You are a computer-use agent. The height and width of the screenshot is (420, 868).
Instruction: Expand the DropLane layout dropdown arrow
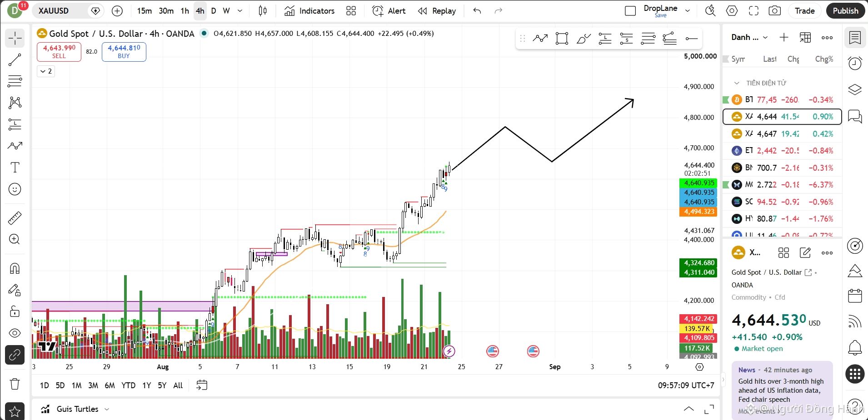pos(688,11)
